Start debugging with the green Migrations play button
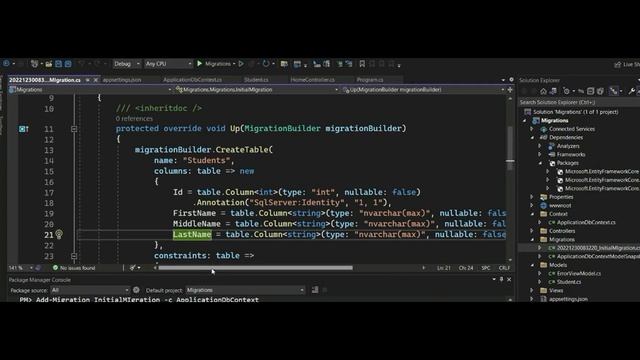640x360 pixels. click(200, 64)
